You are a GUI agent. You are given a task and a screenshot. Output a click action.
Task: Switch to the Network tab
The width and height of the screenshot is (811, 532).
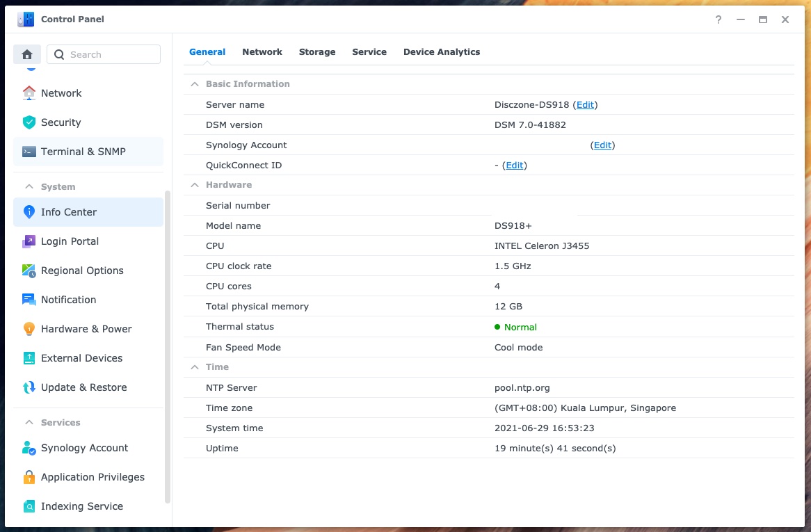tap(262, 51)
